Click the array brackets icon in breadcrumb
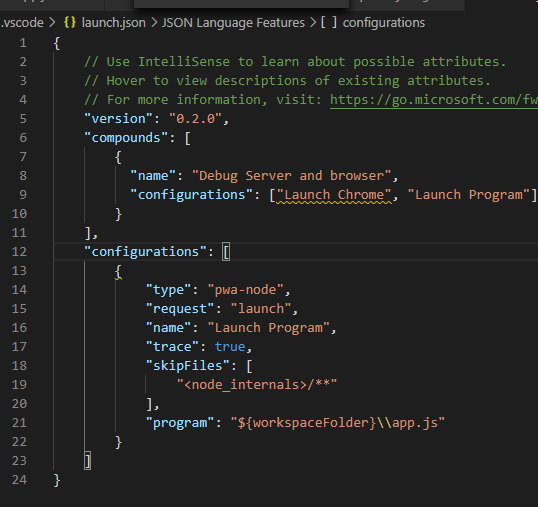538x507 pixels. 329,23
